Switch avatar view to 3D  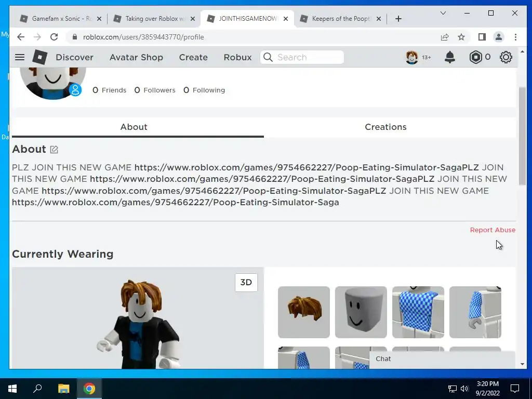[x=246, y=282]
